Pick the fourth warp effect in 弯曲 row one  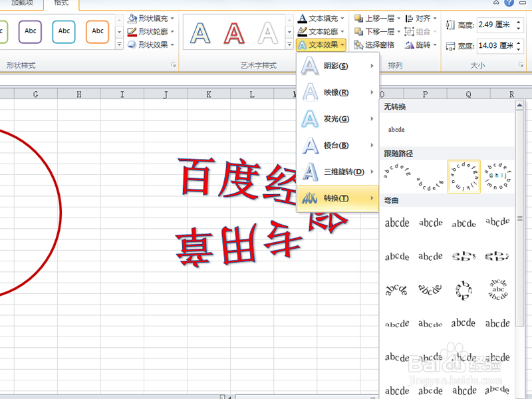pyautogui.click(x=497, y=223)
